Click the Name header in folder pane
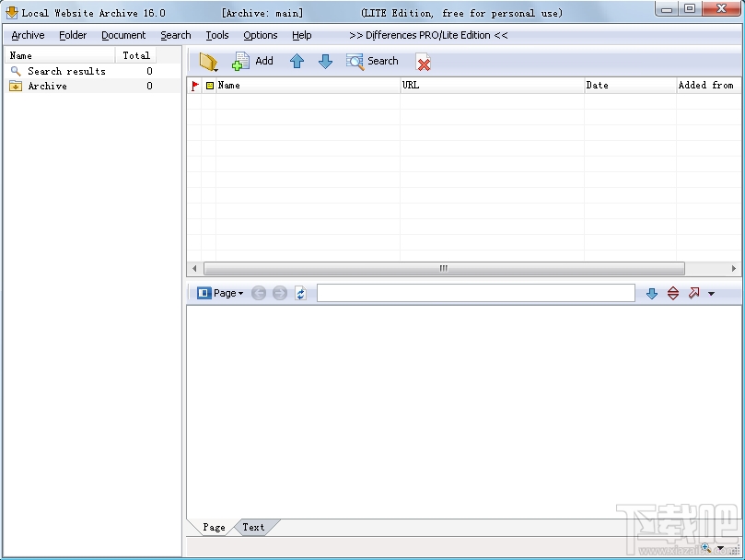Image resolution: width=745 pixels, height=560 pixels. (59, 55)
